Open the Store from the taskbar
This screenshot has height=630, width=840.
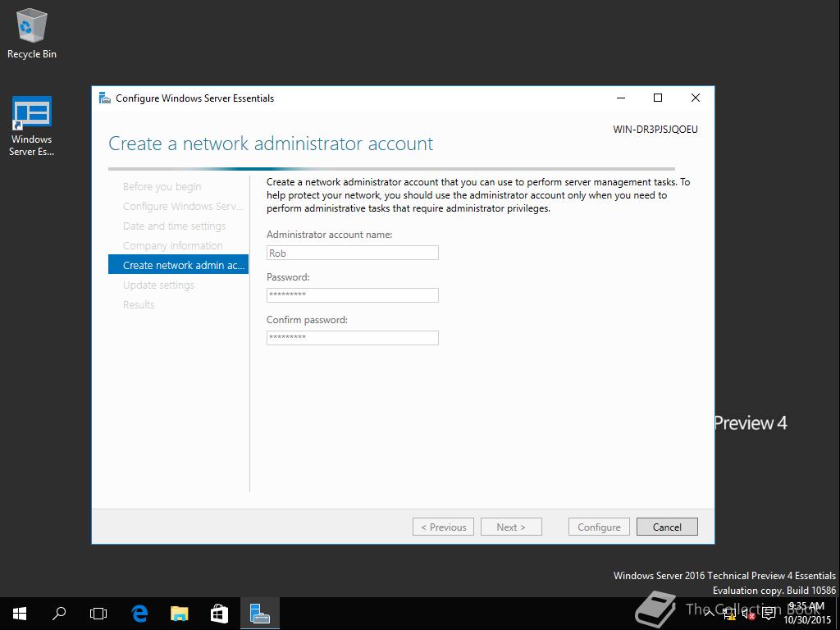coord(220,614)
